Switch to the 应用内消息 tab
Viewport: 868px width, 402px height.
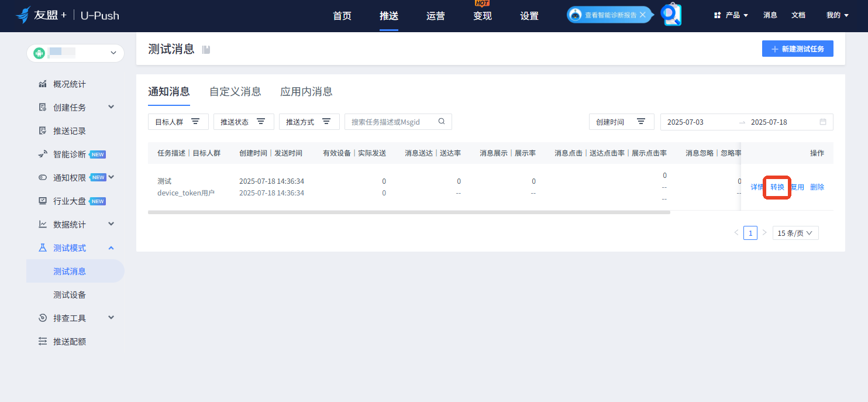[306, 91]
